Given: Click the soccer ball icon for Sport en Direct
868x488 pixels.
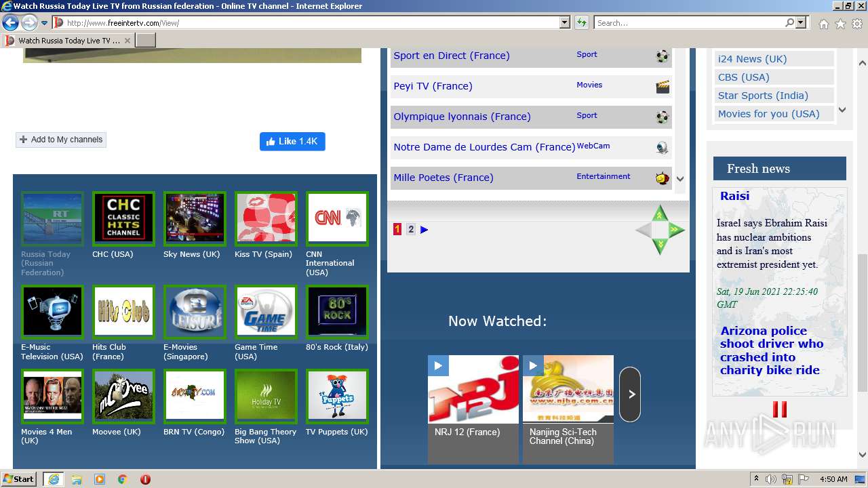Looking at the screenshot, I should click(663, 56).
